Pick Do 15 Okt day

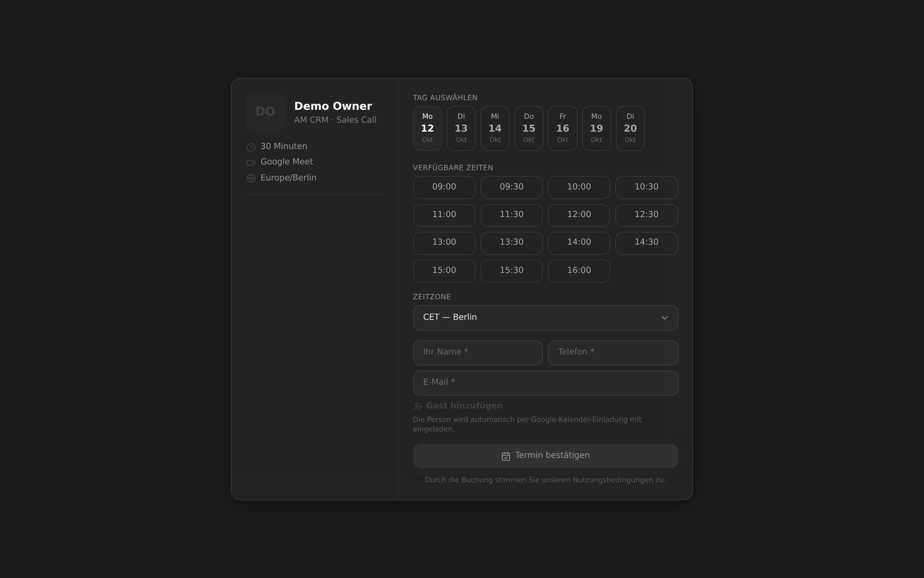pos(529,129)
